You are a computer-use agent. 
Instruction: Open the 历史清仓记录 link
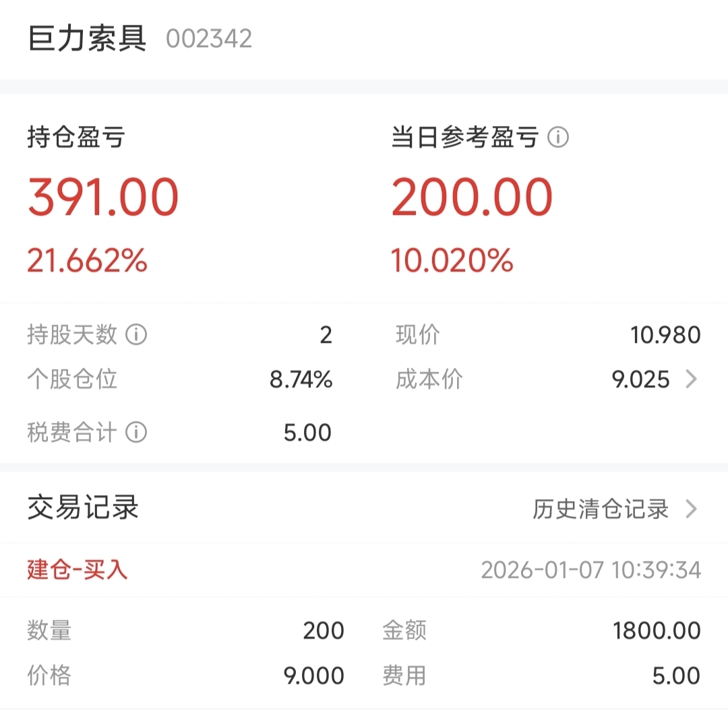pyautogui.click(x=601, y=509)
